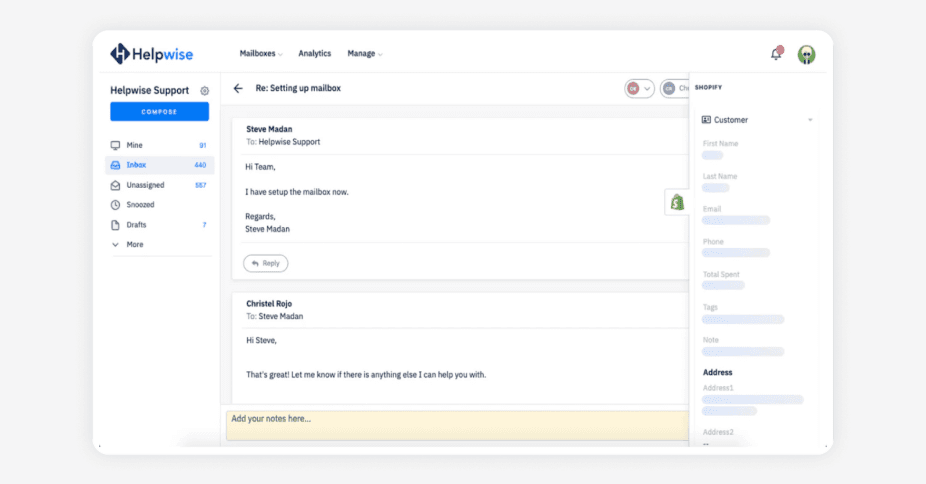
Task: Select the Mine folder
Action: (x=159, y=145)
